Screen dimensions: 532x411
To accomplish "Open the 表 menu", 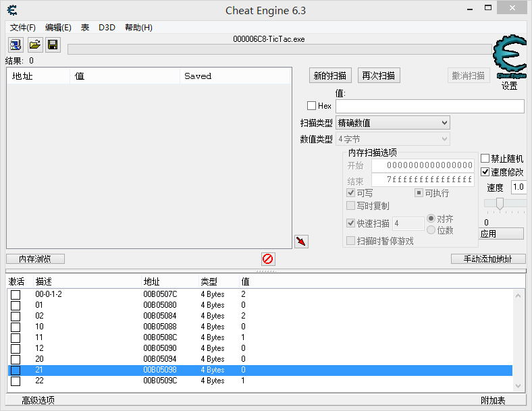I will click(x=85, y=28).
